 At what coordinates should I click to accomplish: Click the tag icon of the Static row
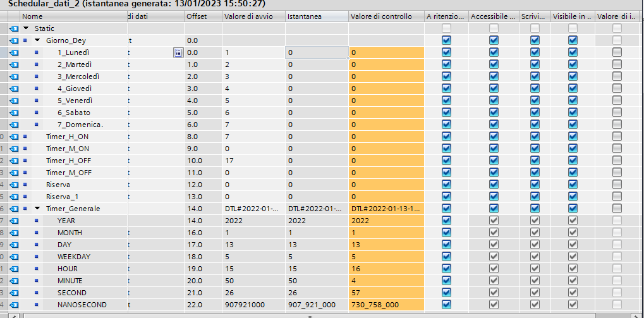pyautogui.click(x=14, y=28)
